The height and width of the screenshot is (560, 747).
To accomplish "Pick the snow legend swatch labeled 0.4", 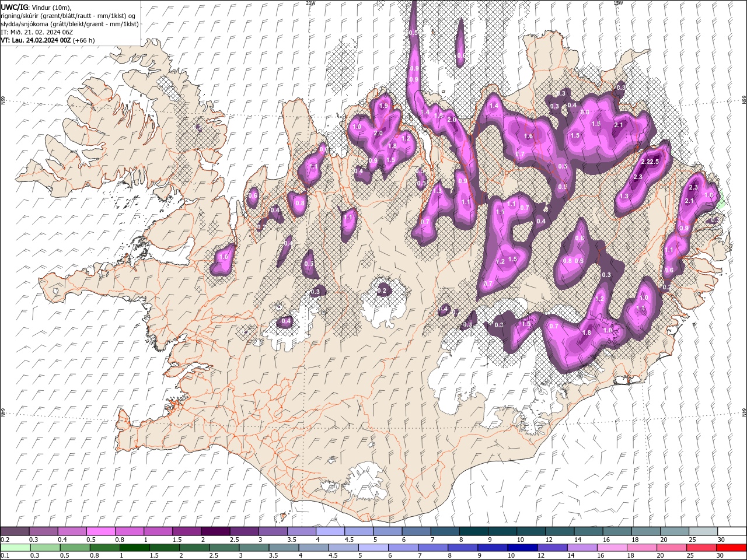I will tap(72, 531).
